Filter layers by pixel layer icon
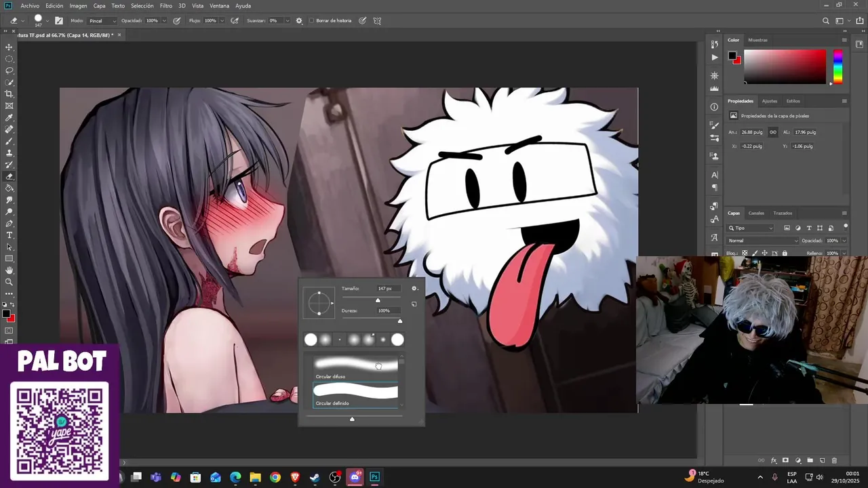Screen dimensions: 868x488 787,228
